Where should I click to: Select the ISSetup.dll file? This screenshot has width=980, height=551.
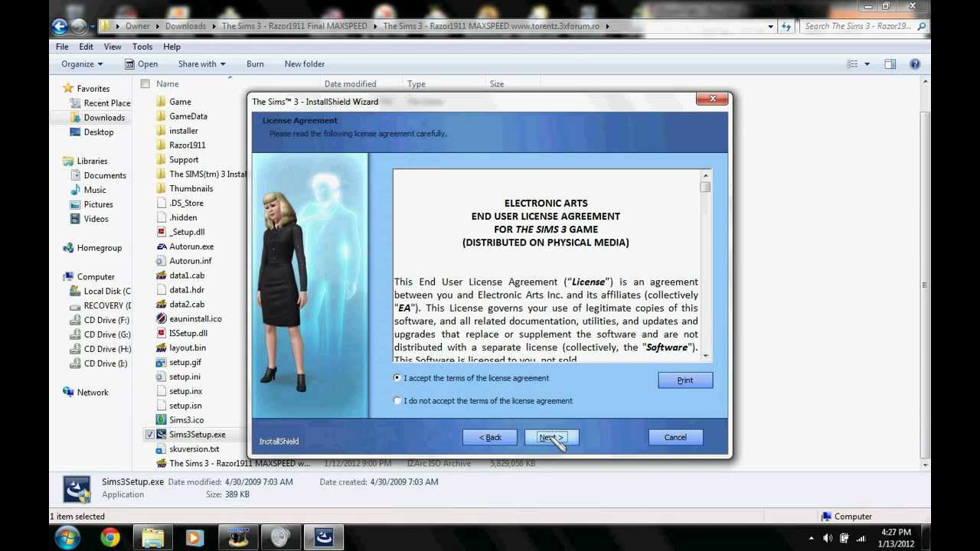tap(181, 334)
